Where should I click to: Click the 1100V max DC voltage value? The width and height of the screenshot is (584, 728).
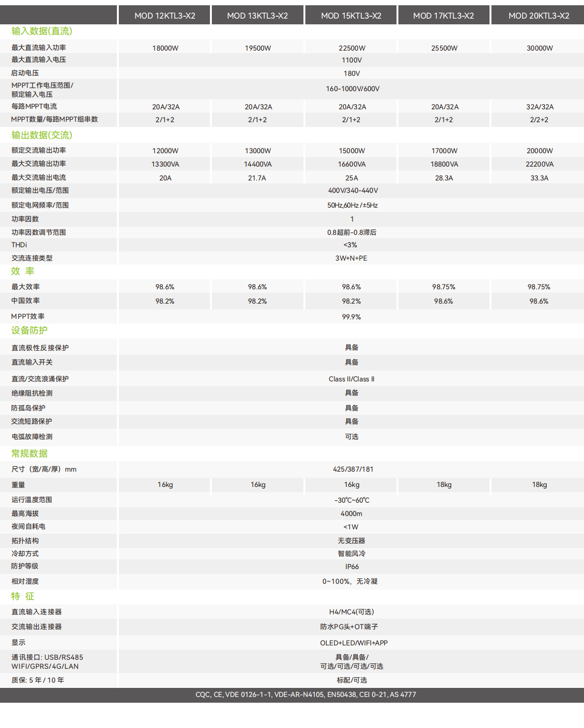(352, 60)
